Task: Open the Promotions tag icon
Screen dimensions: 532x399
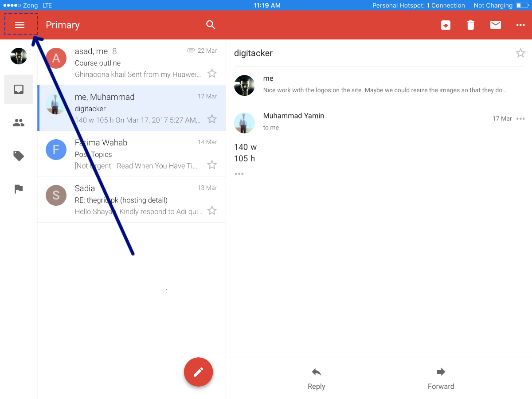Action: point(19,156)
